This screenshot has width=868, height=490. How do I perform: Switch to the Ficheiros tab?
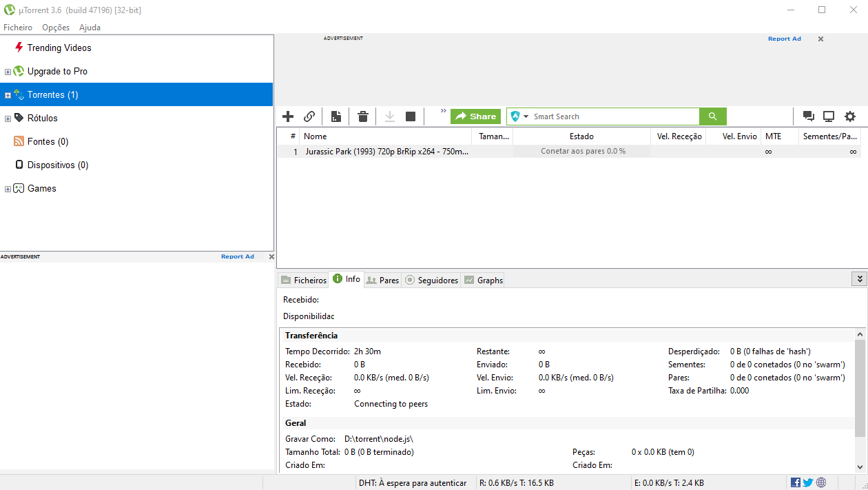pyautogui.click(x=303, y=280)
